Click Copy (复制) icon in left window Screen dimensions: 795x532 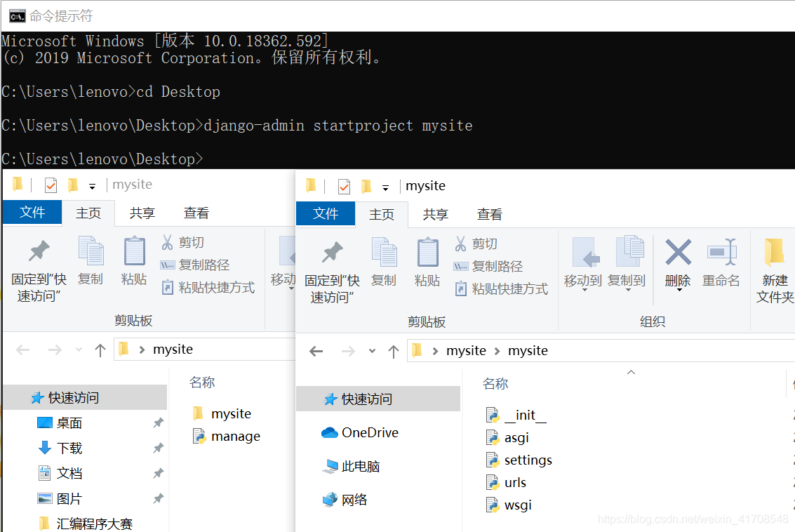click(x=91, y=260)
